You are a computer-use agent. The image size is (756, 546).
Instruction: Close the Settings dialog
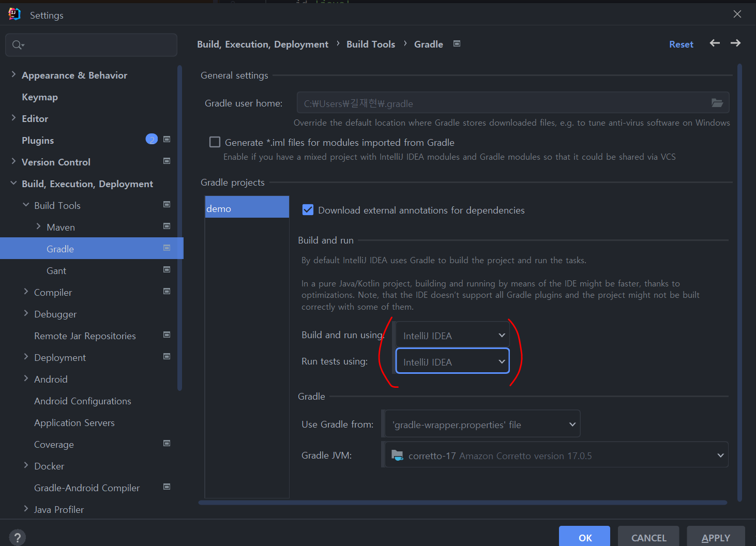[737, 14]
